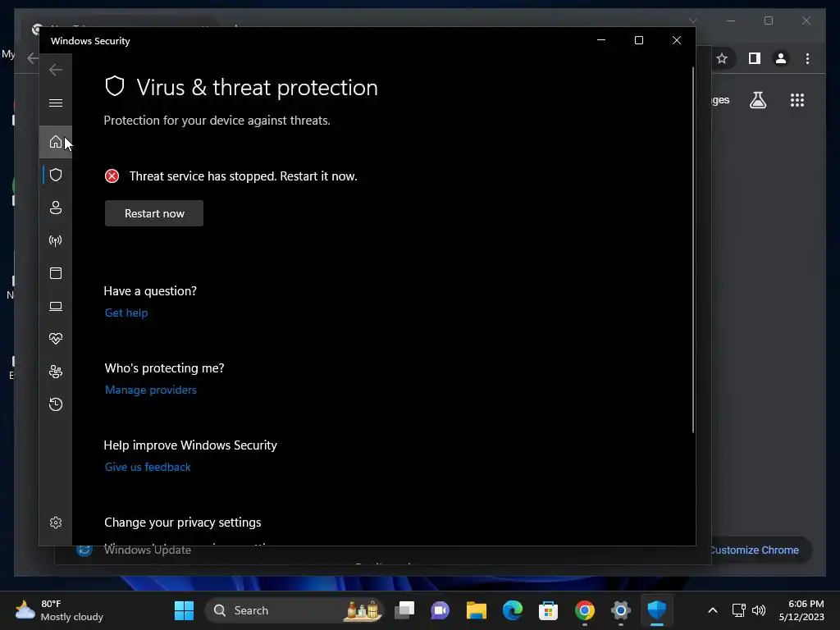The image size is (840, 630).
Task: Open the hamburger navigation menu
Action: (56, 103)
